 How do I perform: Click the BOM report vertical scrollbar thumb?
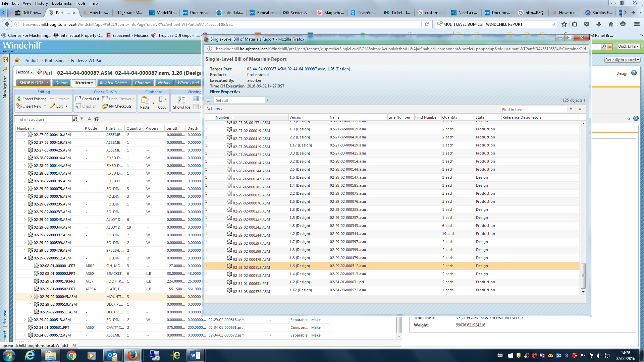coord(583,276)
